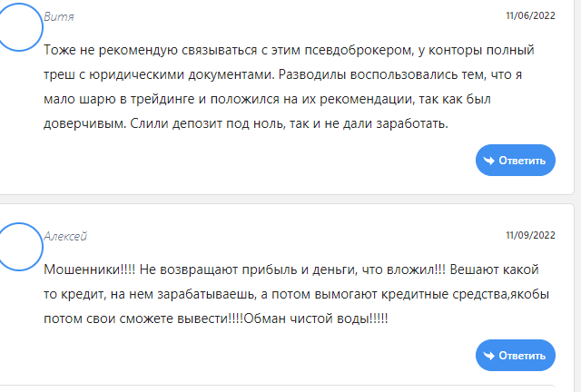Click the line starting with 'Тоже не рекомендую'
Screen dimensions: 581x392
pos(289,50)
